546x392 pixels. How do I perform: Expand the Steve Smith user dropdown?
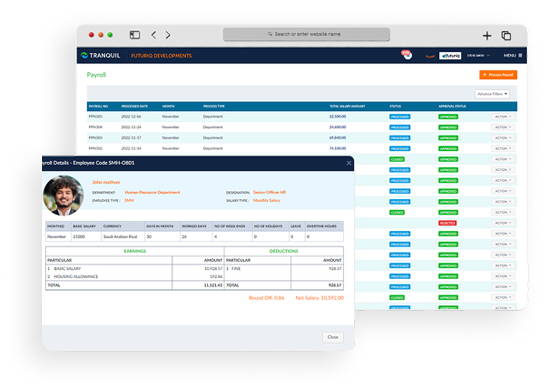click(478, 56)
